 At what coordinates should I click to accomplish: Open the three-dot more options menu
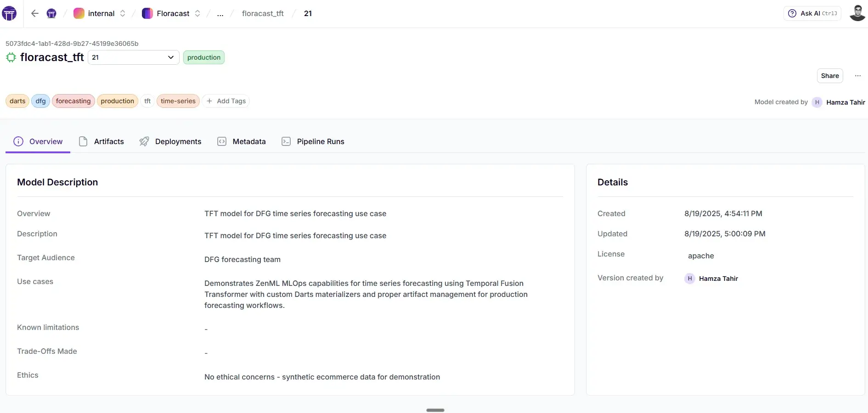[857, 76]
